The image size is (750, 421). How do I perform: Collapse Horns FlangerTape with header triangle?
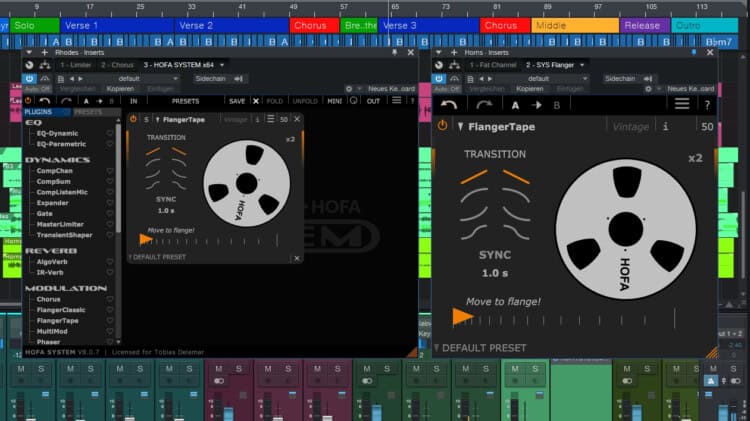[460, 126]
